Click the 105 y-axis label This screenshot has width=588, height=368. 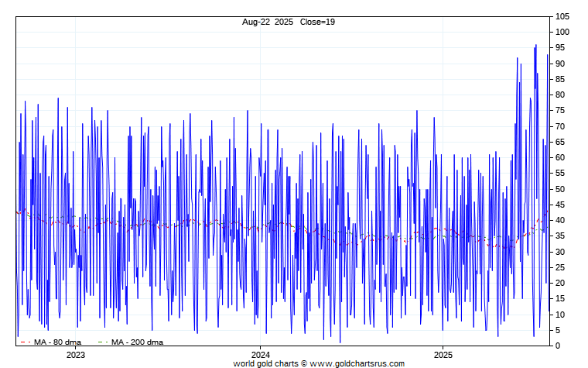(562, 16)
